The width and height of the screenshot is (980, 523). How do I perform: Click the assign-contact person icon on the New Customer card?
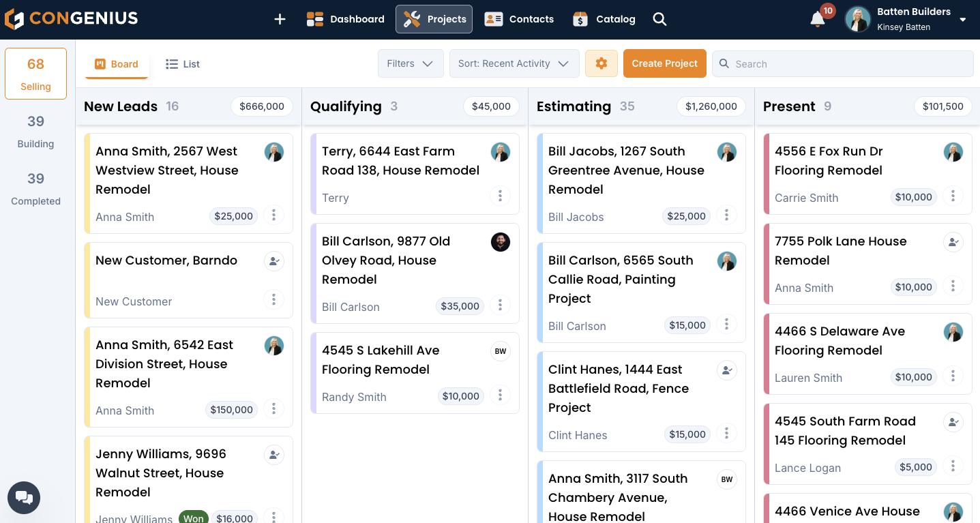coord(274,261)
